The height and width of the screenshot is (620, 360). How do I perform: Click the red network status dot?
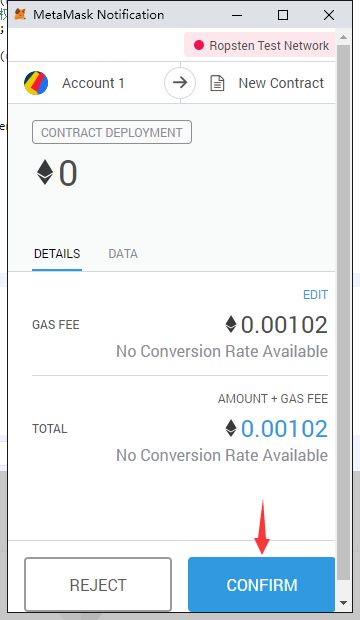[x=199, y=45]
